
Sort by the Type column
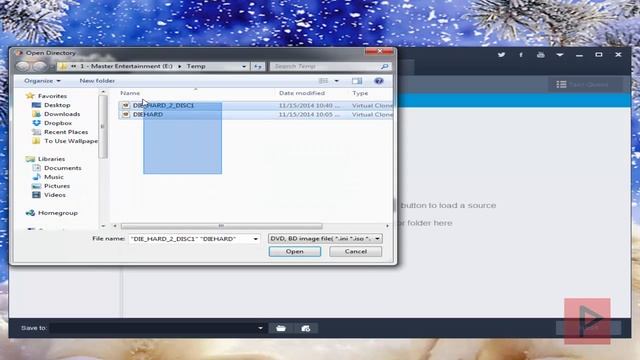360,93
